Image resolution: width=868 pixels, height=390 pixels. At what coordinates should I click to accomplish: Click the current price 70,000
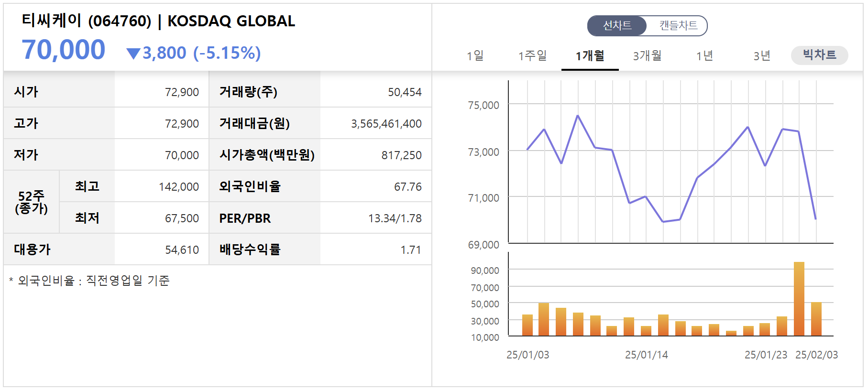click(64, 50)
